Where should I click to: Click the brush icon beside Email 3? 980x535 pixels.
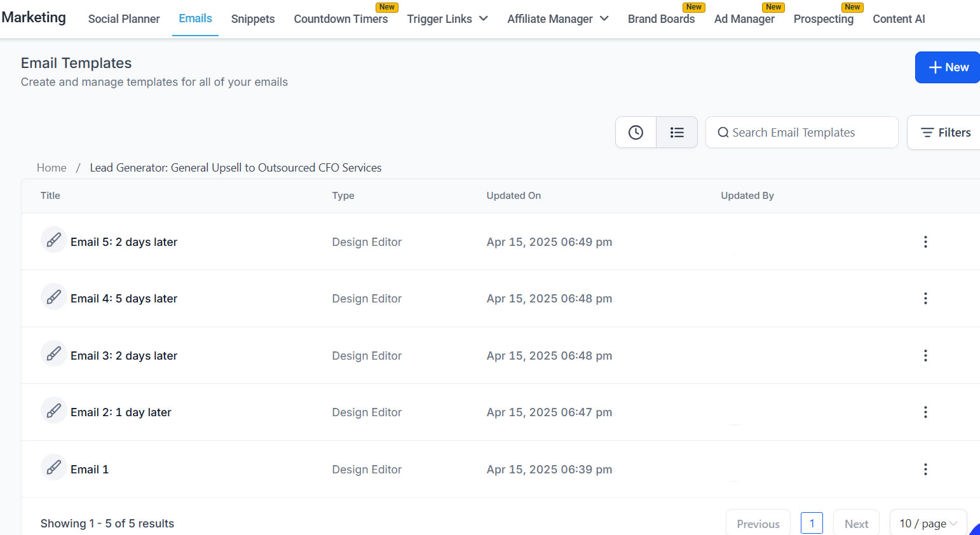(54, 354)
